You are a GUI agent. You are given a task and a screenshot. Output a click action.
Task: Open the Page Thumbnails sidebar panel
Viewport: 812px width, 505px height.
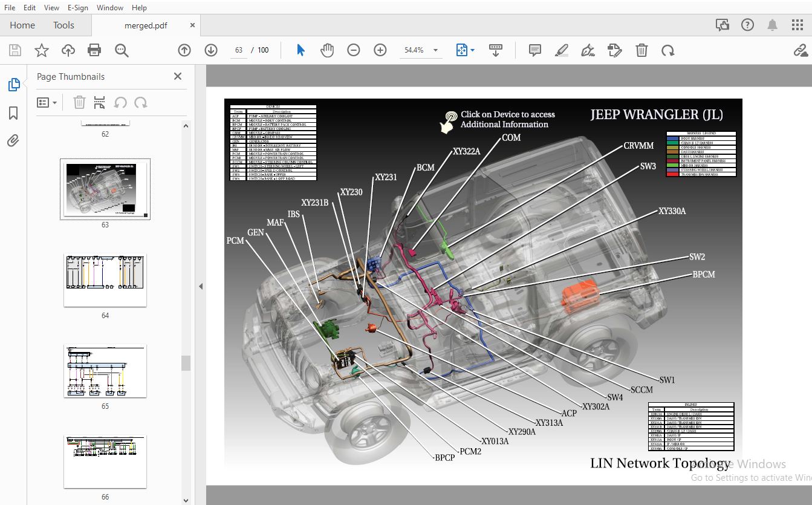click(13, 85)
